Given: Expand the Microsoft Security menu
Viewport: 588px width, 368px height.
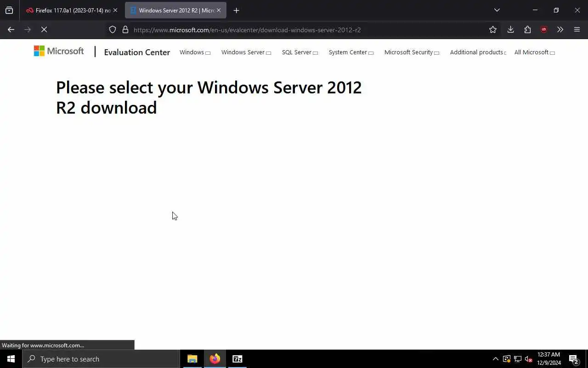Looking at the screenshot, I should pos(412,52).
